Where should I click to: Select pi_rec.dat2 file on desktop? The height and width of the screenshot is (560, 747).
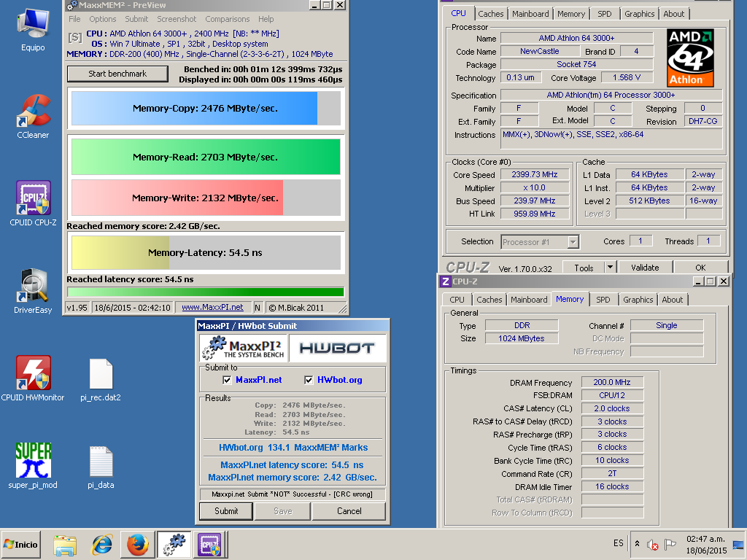tap(101, 380)
